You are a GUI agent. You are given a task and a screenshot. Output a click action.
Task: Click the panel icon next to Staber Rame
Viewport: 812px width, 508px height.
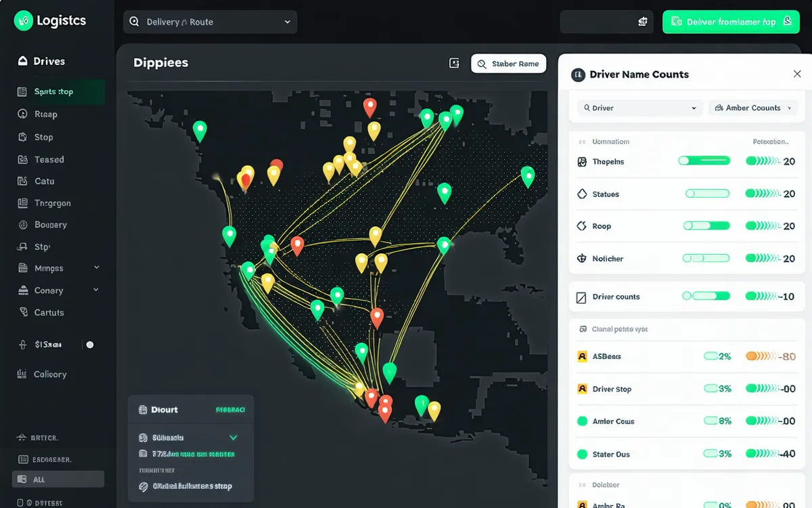(454, 63)
